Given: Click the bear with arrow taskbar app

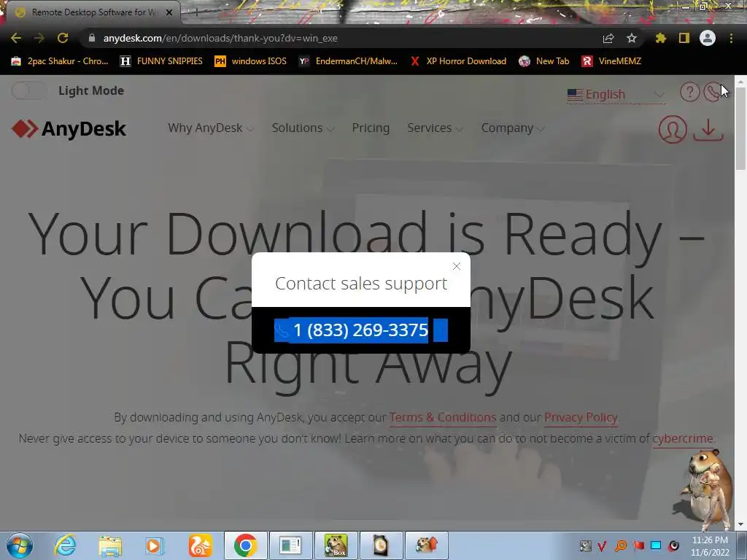Looking at the screenshot, I should point(426,545).
